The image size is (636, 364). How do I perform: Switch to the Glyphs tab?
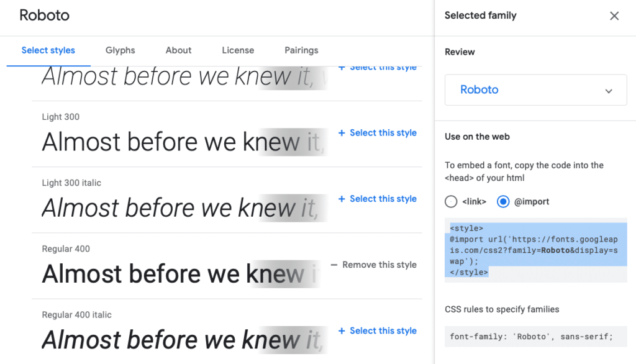[120, 50]
